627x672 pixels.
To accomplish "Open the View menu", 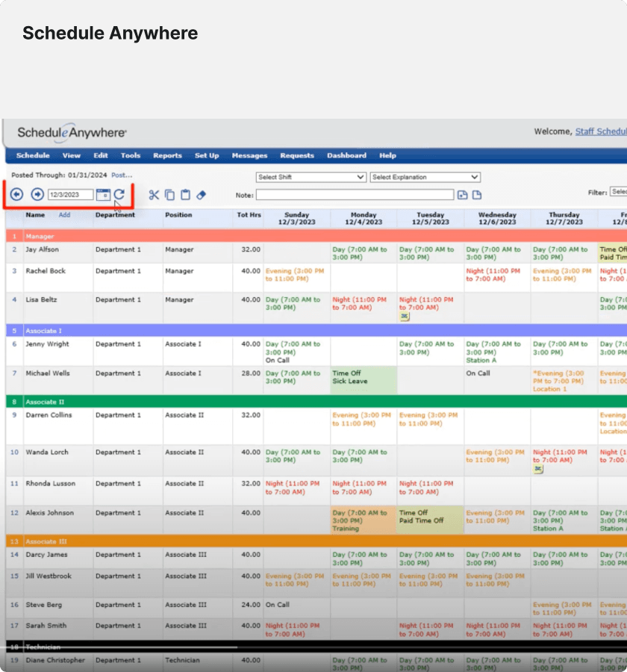I will coord(72,155).
